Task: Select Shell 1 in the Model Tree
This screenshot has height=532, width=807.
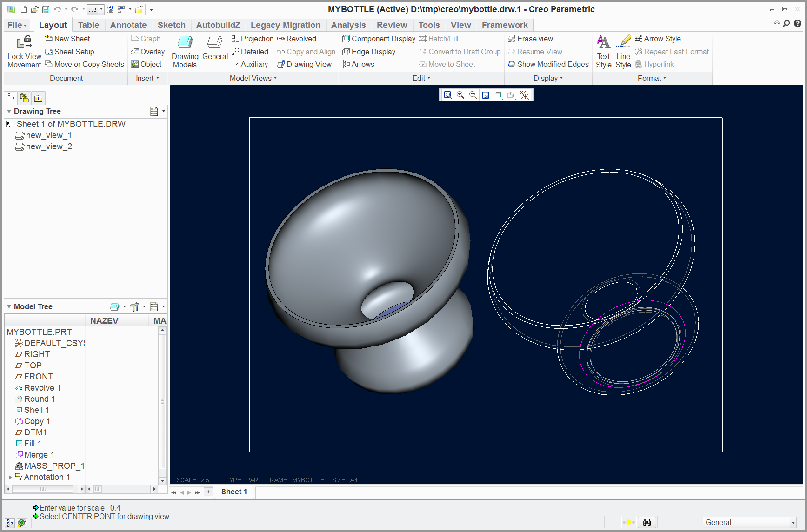Action: coord(33,410)
